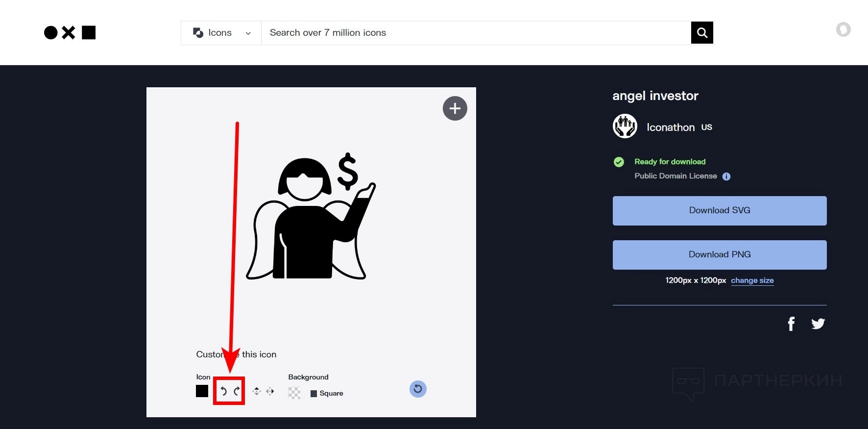
Task: Flip the icon horizontally
Action: coord(270,391)
